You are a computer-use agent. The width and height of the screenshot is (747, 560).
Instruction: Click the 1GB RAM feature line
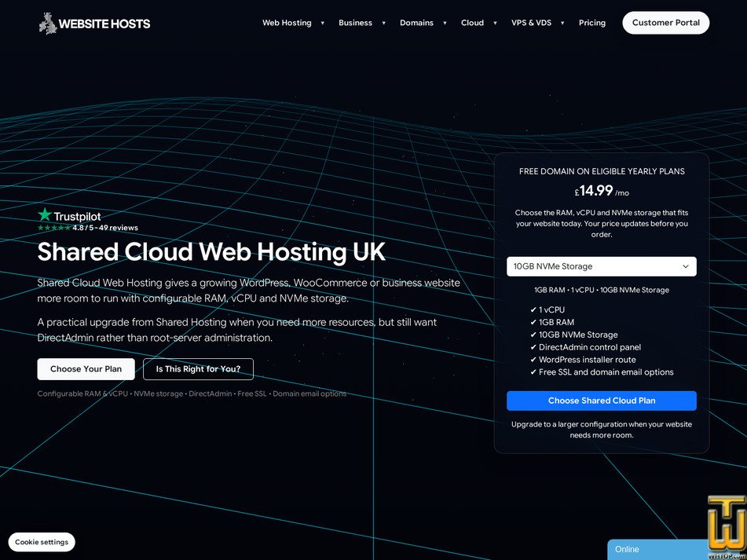pyautogui.click(x=551, y=322)
